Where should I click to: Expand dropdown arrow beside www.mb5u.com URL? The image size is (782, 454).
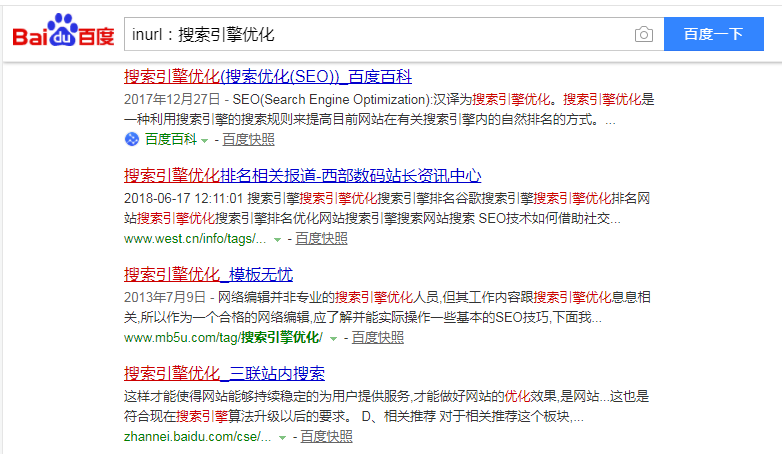click(x=334, y=339)
